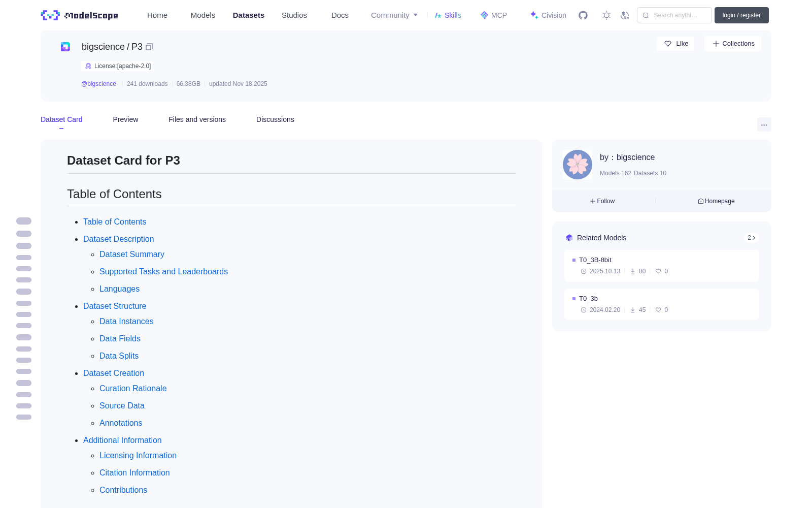The height and width of the screenshot is (508, 812).
Task: Click download icon on T0_3b card
Action: (633, 310)
